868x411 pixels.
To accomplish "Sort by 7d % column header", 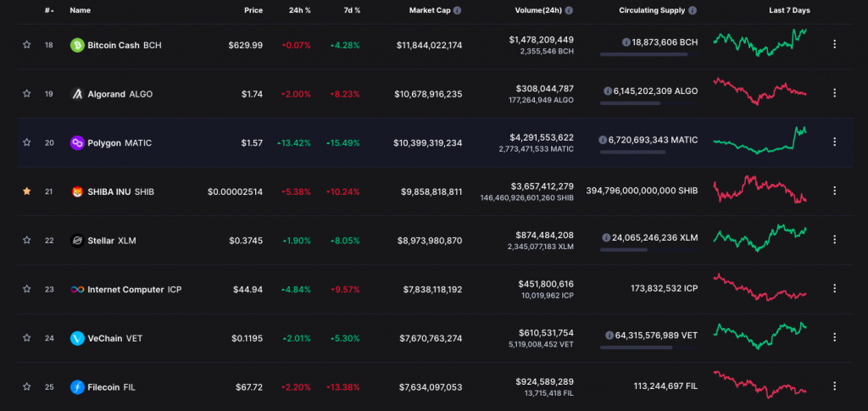I will pos(350,10).
